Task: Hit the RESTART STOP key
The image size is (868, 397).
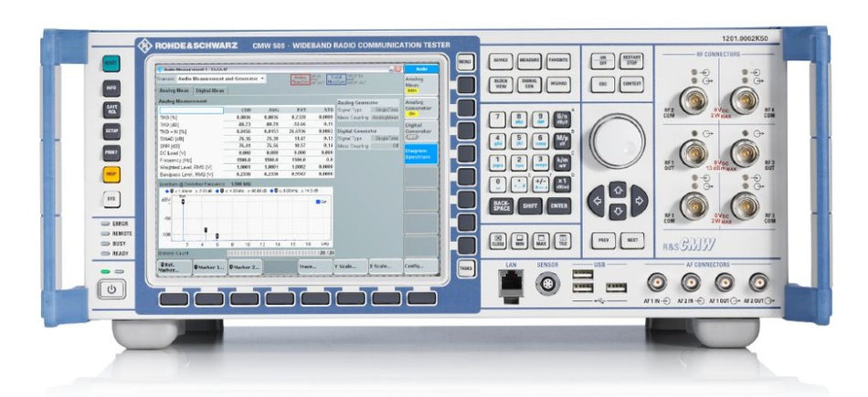Action: (631, 61)
